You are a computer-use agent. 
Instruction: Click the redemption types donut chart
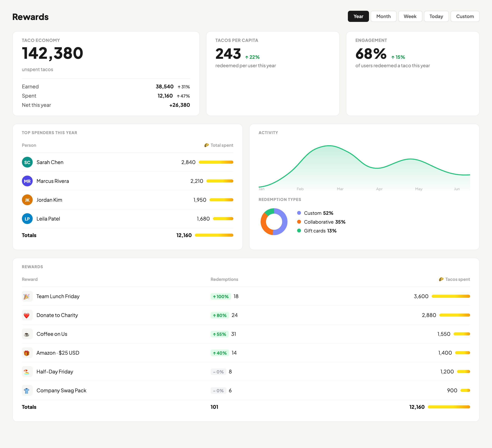coord(274,222)
